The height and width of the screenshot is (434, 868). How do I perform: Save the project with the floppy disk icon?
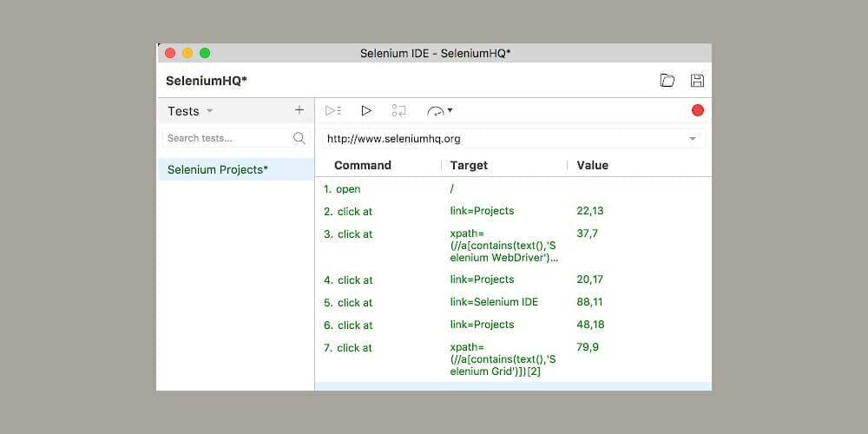pos(698,81)
